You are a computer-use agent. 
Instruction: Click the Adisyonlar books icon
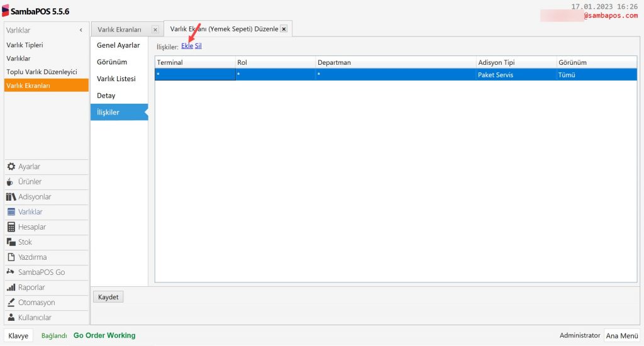tap(11, 197)
